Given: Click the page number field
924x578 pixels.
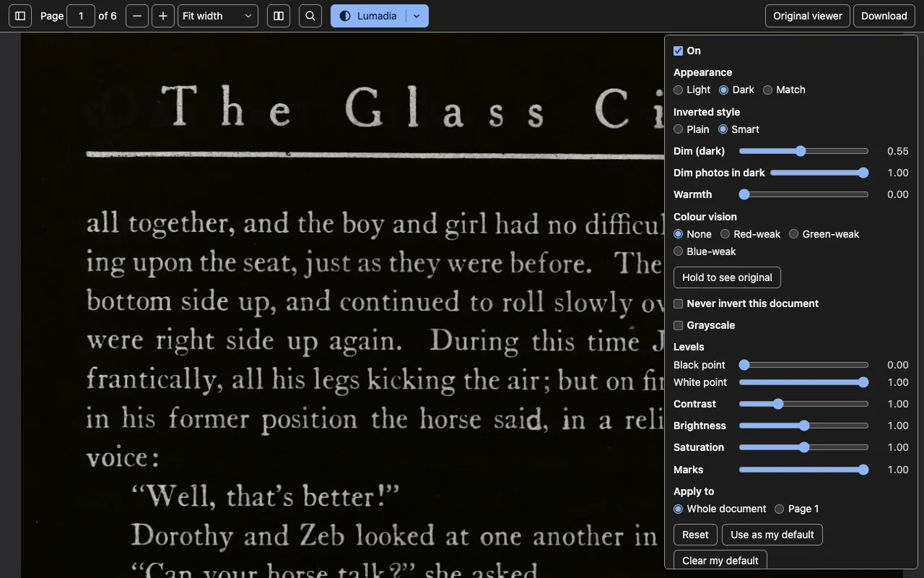Looking at the screenshot, I should pos(81,16).
